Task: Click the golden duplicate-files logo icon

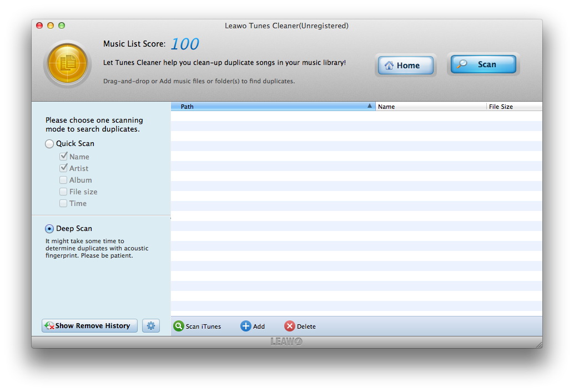Action: (x=67, y=64)
